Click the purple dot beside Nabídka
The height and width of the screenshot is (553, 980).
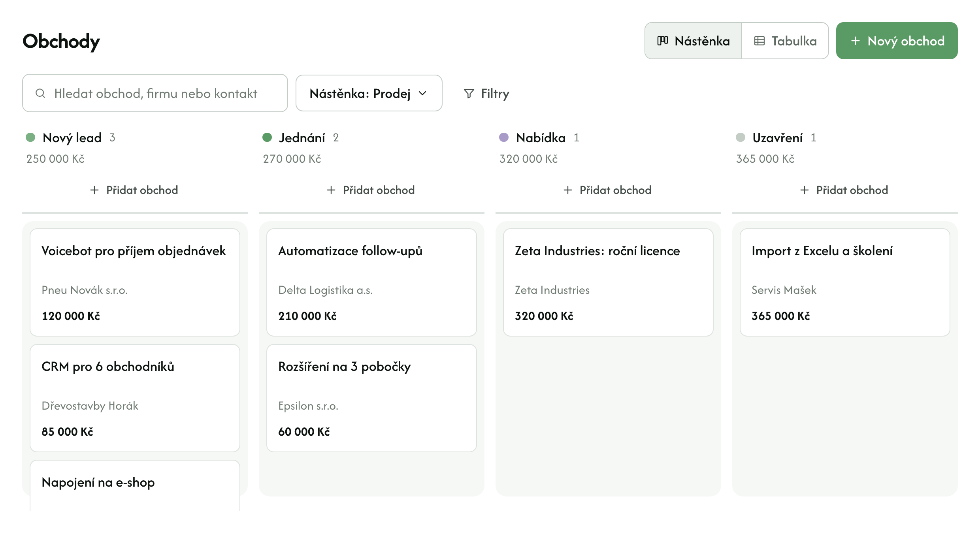[504, 137]
